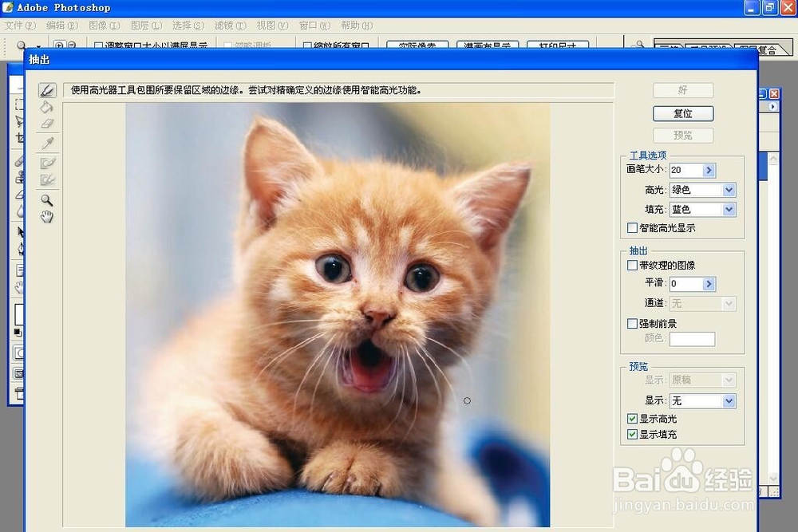
Task: Select the Cleanup tool
Action: pyautogui.click(x=46, y=161)
